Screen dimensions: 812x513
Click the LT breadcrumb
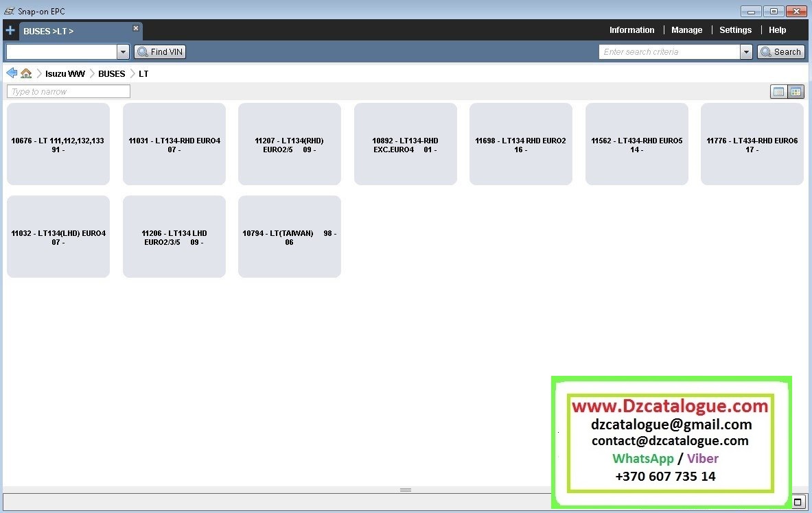(x=143, y=73)
